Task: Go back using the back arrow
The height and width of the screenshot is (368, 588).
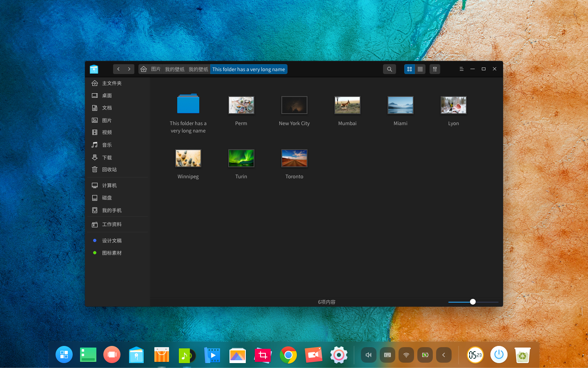Action: pos(118,69)
